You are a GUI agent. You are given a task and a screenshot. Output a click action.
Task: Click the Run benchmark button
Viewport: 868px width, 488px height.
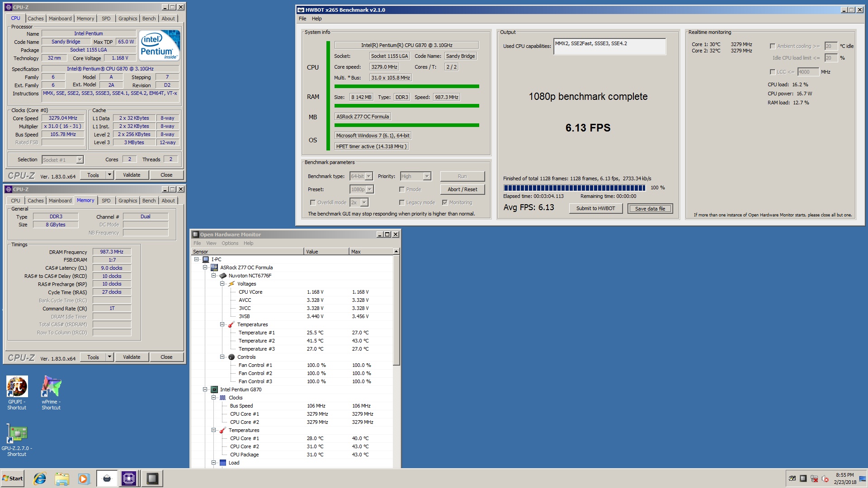click(462, 176)
